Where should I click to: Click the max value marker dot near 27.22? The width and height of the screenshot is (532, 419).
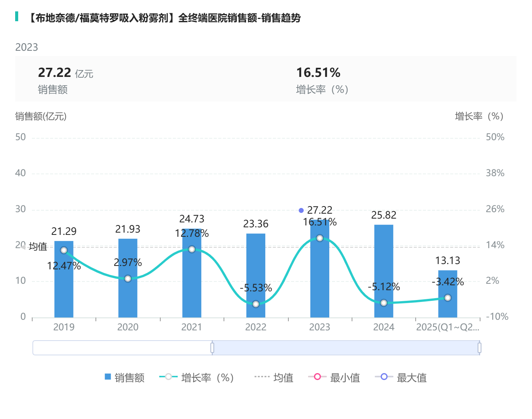[x=301, y=210]
